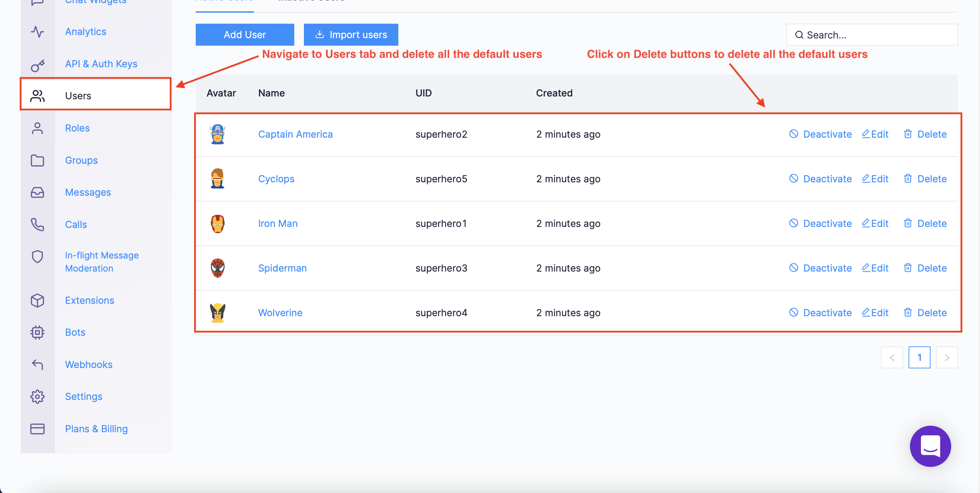The width and height of the screenshot is (980, 493).
Task: Edit the Spiderman user
Action: (x=875, y=268)
